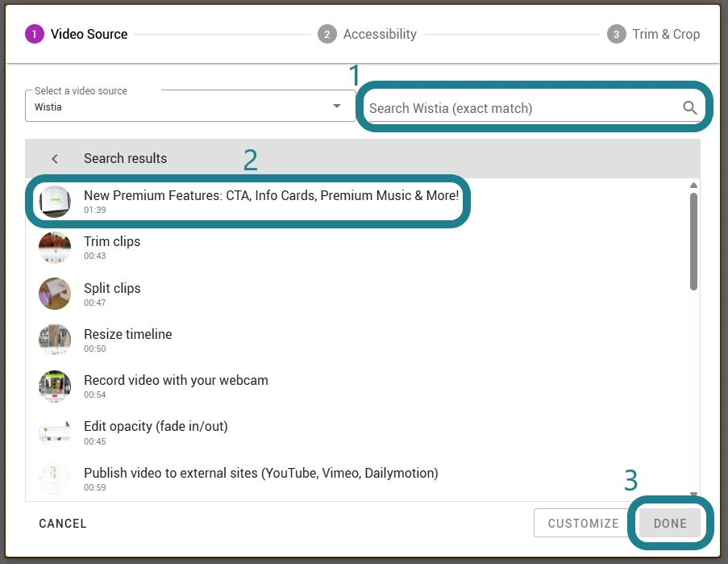
Task: Choose Record video with your webcam
Action: click(x=357, y=386)
